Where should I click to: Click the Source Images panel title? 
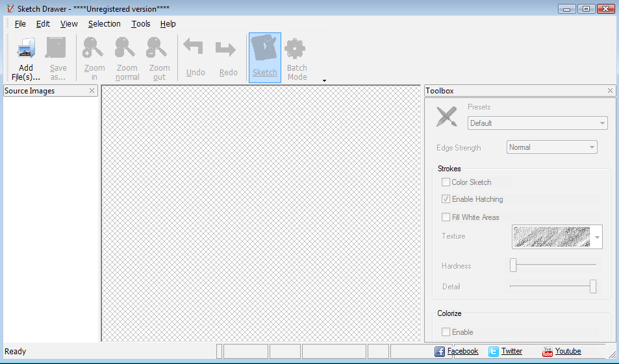(30, 91)
